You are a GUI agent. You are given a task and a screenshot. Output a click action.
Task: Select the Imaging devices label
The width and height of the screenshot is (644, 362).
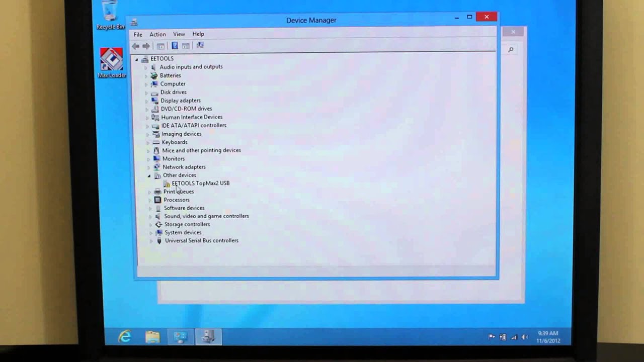pyautogui.click(x=182, y=134)
